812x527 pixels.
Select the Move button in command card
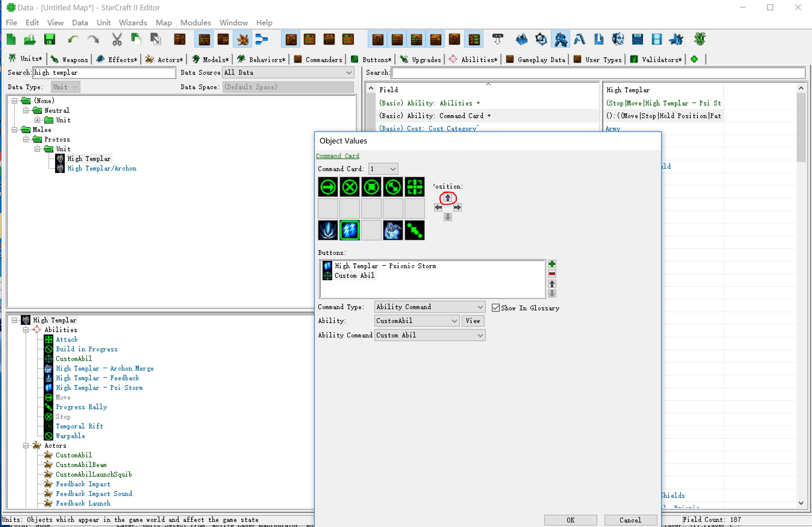tap(328, 187)
